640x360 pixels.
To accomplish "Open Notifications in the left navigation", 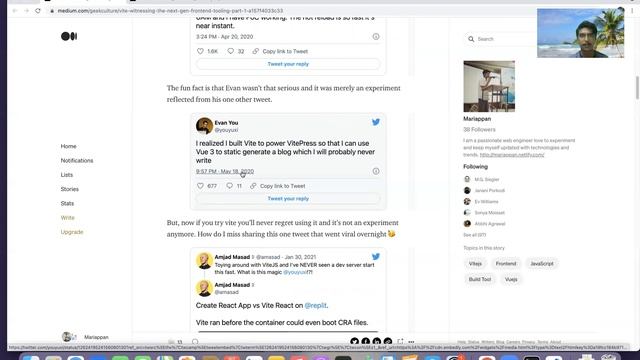I will click(x=77, y=160).
